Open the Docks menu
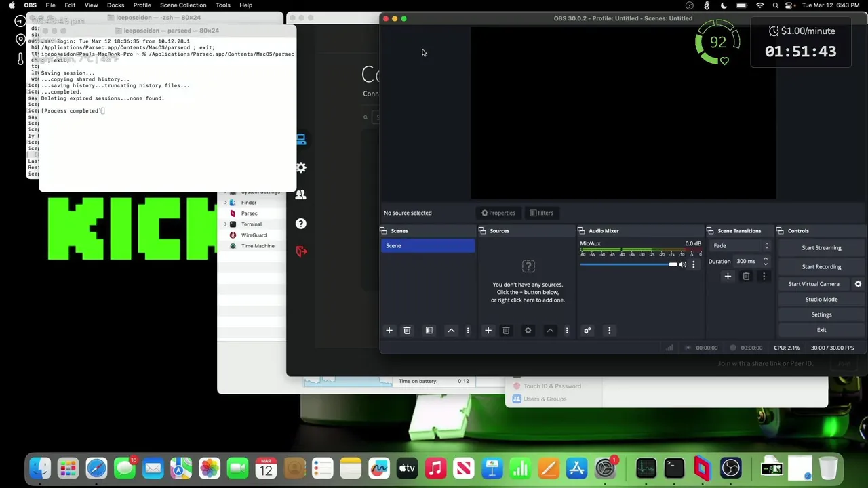Image resolution: width=868 pixels, height=488 pixels. 115,5
